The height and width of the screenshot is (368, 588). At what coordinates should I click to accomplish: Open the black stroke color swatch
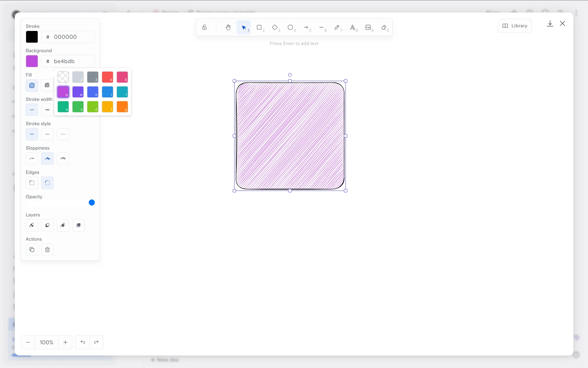point(32,37)
